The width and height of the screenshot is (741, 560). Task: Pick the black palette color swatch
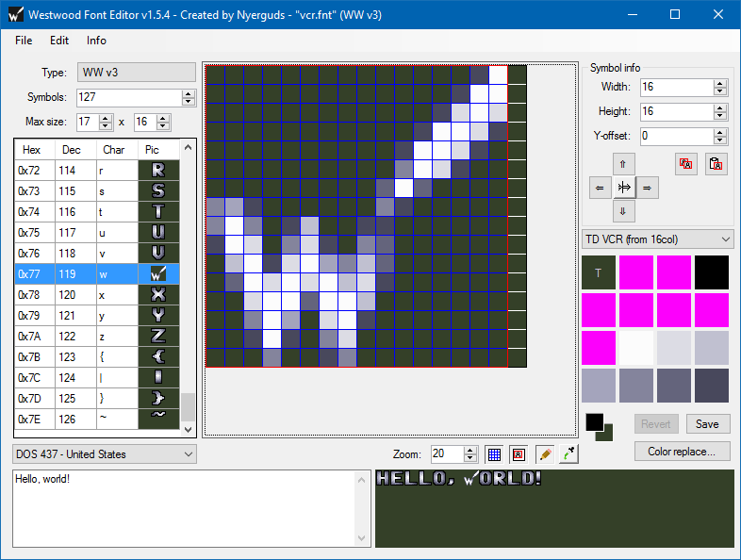[x=712, y=272]
